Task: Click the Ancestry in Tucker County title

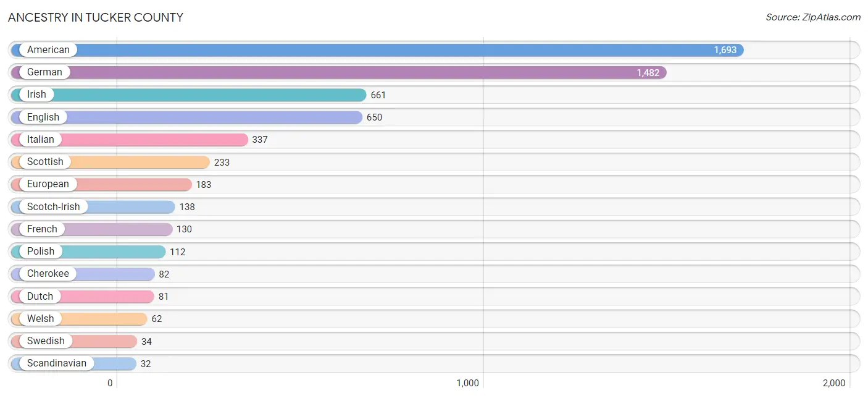Action: (96, 17)
